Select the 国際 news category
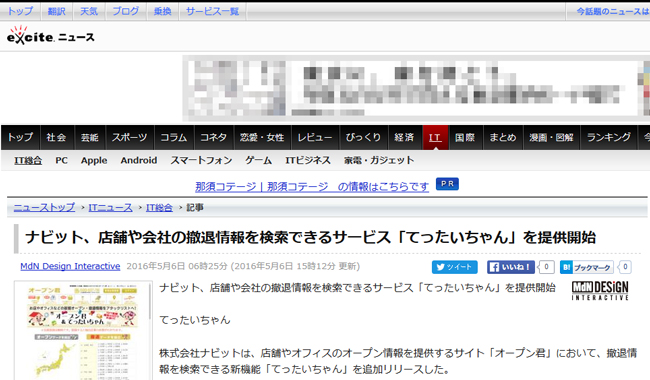This screenshot has height=380, width=650. [465, 137]
